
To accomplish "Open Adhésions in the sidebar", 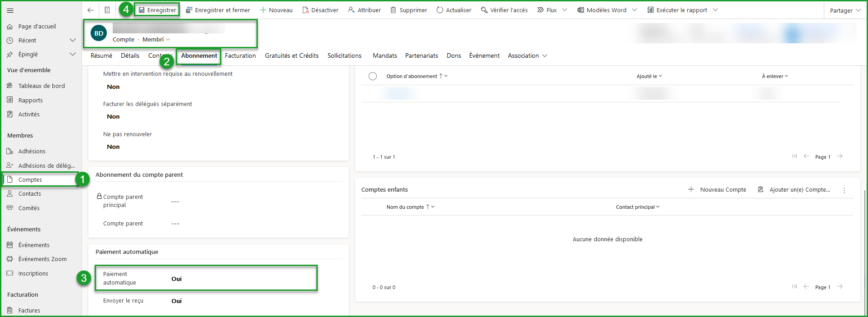I will click(32, 151).
